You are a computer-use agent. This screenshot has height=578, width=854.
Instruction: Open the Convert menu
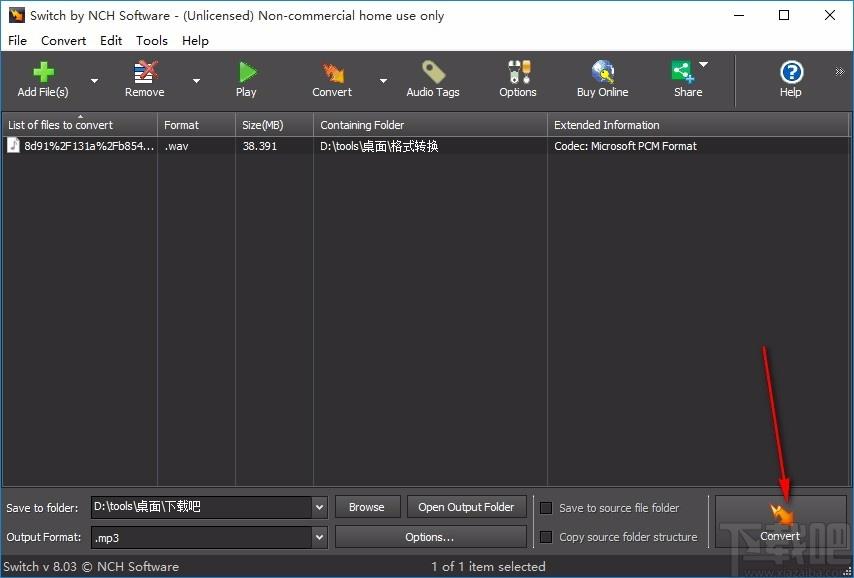(64, 41)
